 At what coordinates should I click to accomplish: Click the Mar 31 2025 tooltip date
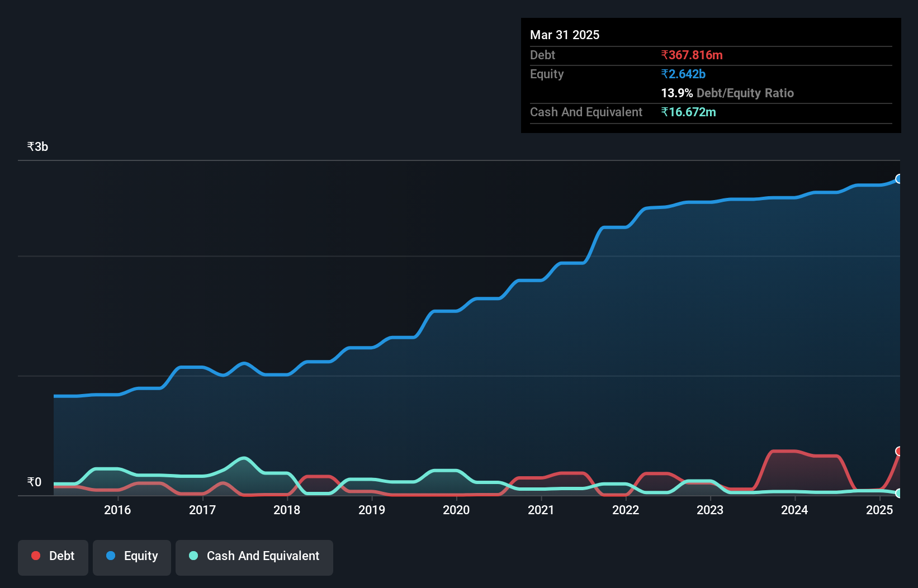565,35
